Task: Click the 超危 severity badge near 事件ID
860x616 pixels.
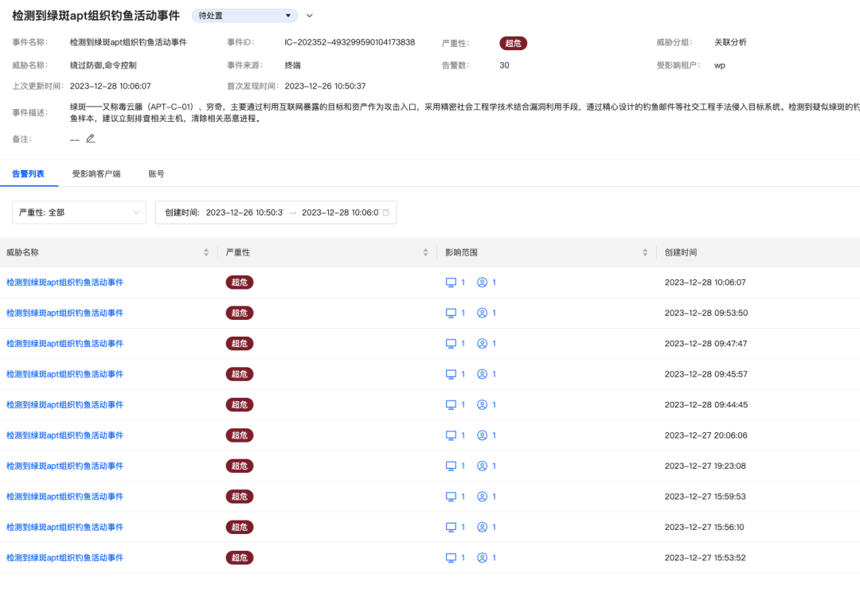Action: pyautogui.click(x=513, y=44)
